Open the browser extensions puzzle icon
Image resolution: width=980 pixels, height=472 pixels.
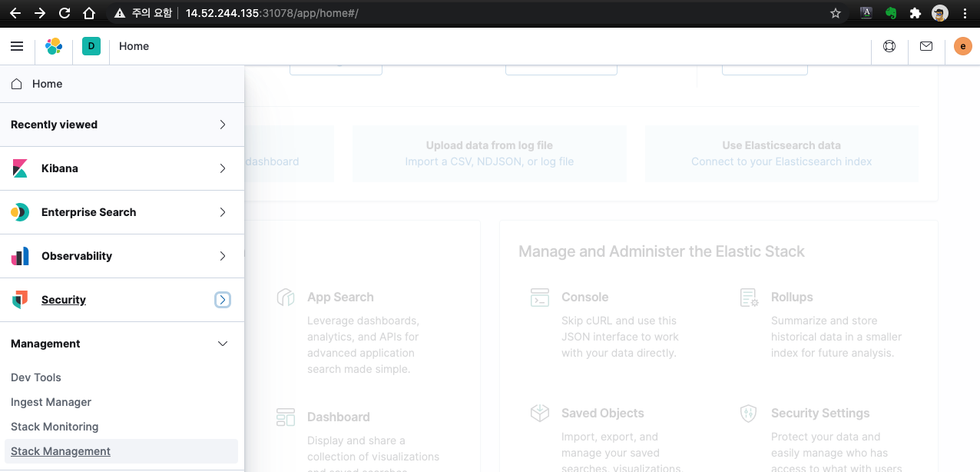point(915,13)
